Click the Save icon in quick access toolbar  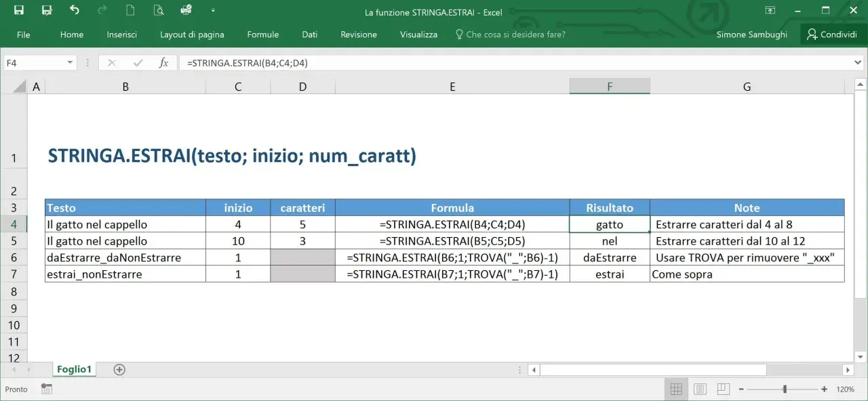tap(19, 10)
